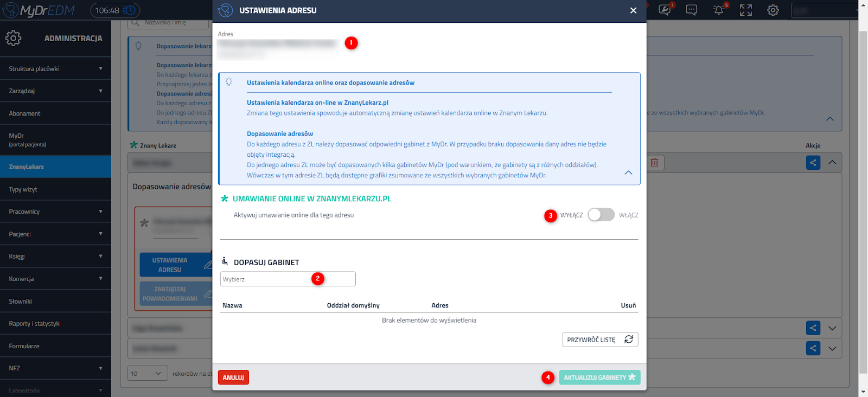Click the green star beside Umawianie online heading

[x=225, y=198]
